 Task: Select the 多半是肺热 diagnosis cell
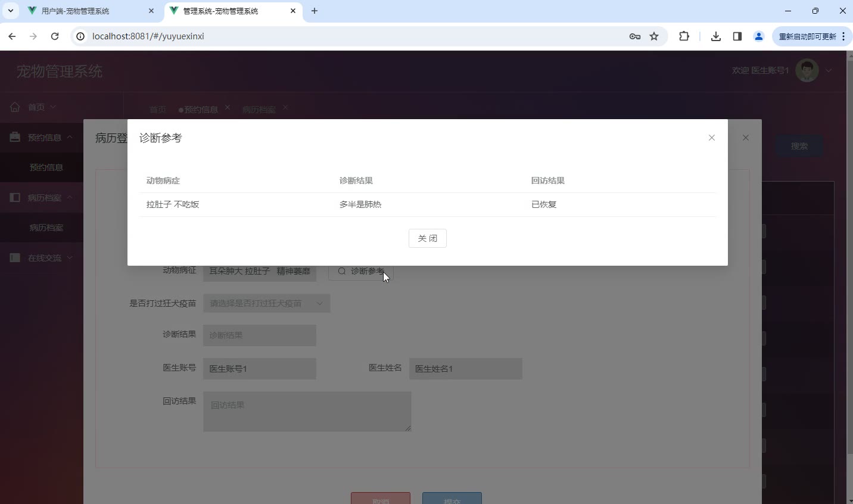[x=360, y=204]
